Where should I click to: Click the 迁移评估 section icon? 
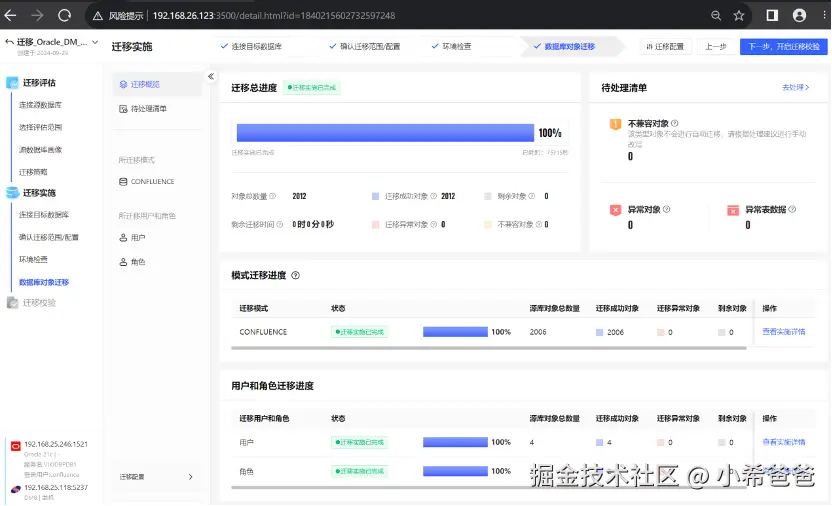[x=12, y=83]
